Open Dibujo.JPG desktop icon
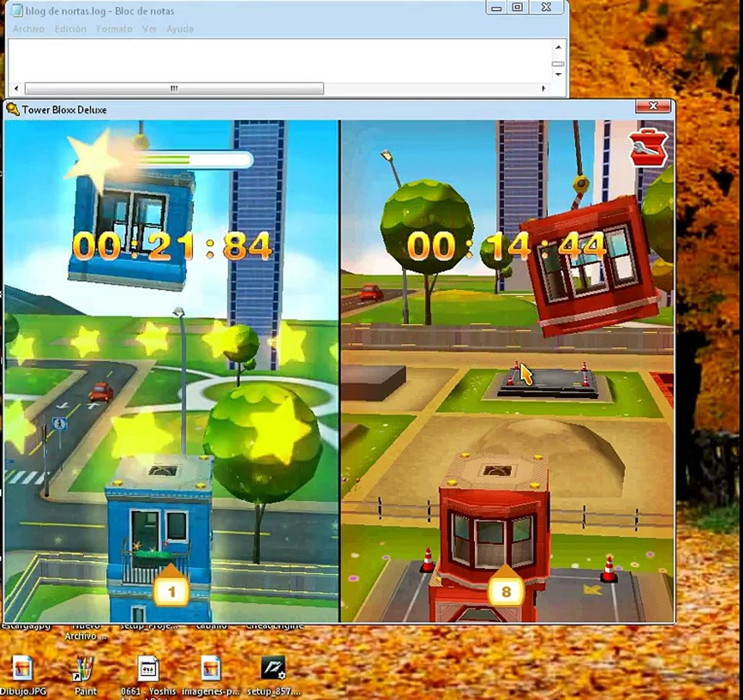Viewport: 743px width, 700px height. (22, 675)
